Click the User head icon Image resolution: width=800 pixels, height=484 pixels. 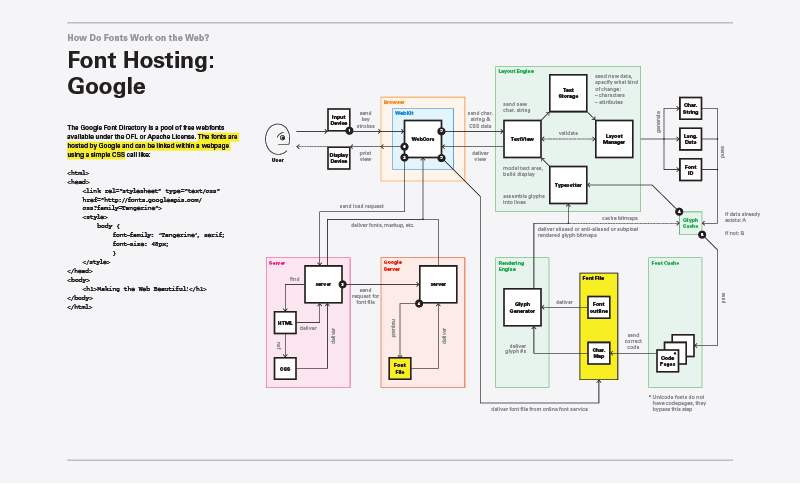(x=278, y=138)
